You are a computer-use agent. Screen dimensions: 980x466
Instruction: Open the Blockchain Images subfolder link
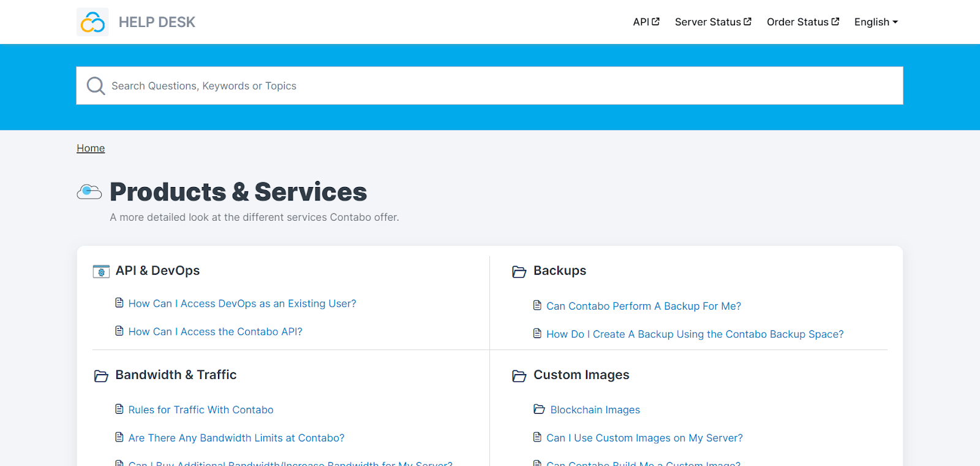pos(595,410)
